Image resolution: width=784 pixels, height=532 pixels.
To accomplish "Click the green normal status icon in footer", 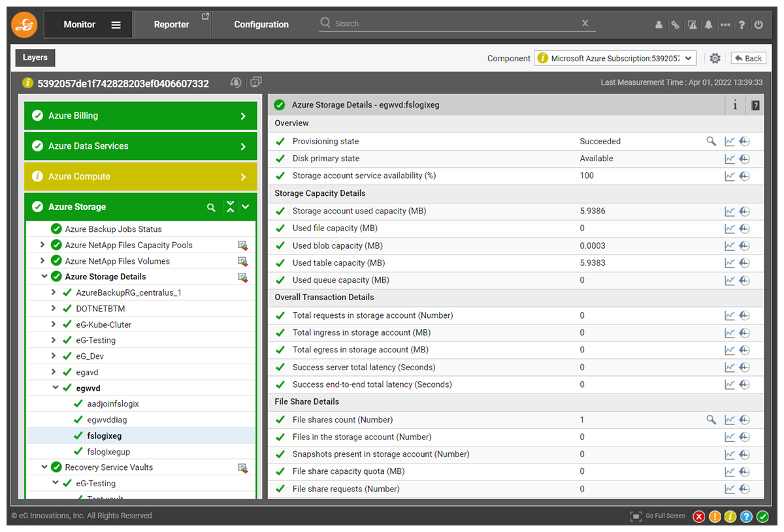I will 762,516.
